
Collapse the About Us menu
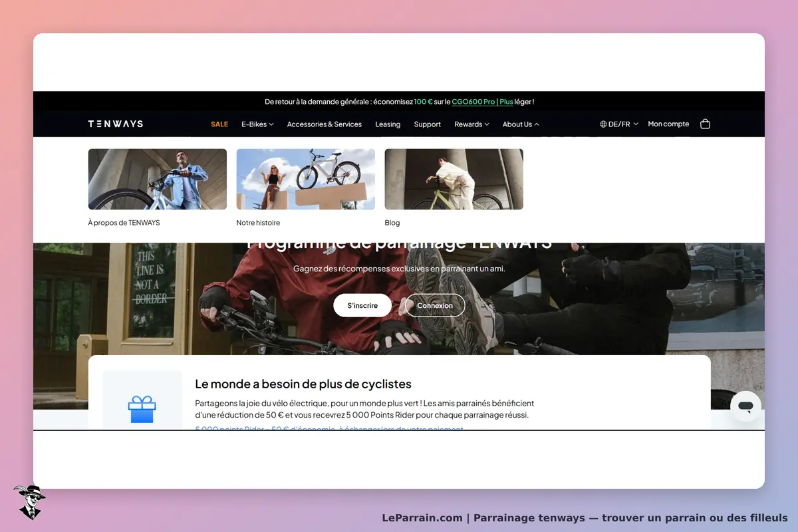pos(521,124)
